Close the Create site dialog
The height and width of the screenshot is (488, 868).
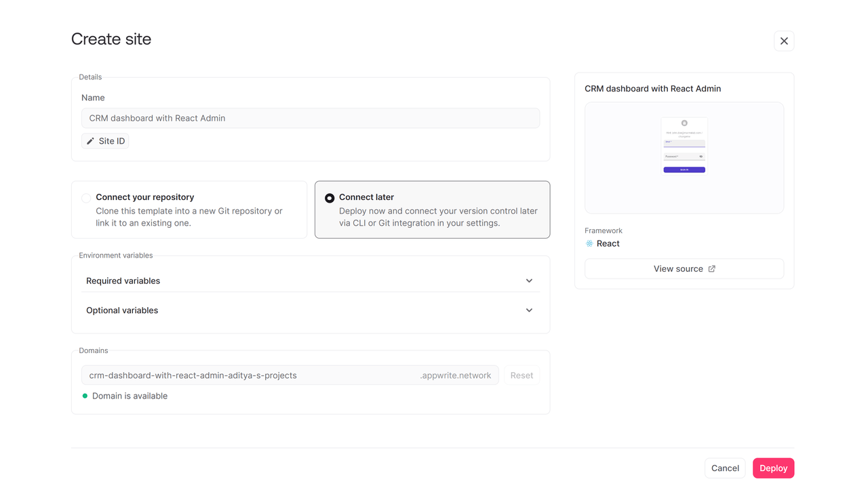pos(784,41)
